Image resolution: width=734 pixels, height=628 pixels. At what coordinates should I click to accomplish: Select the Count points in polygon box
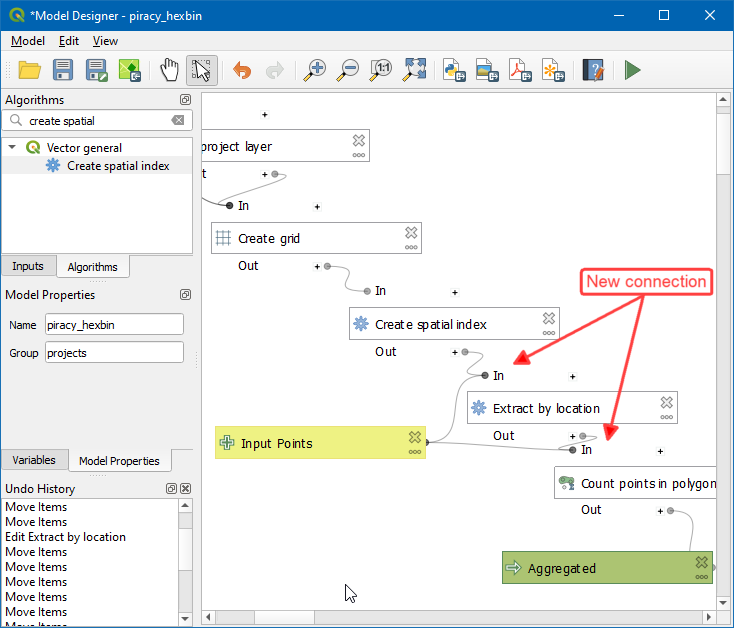(x=636, y=482)
